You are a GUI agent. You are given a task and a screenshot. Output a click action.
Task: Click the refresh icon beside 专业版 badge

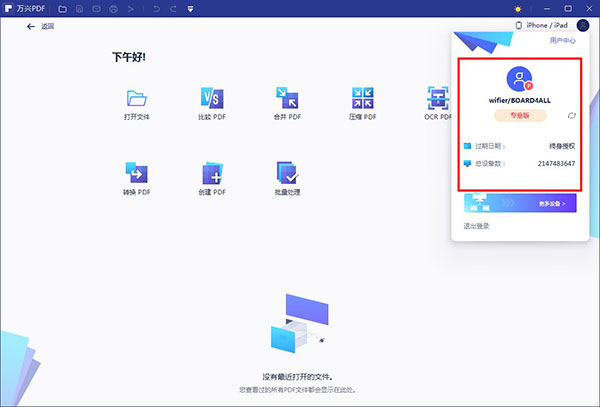click(x=571, y=115)
